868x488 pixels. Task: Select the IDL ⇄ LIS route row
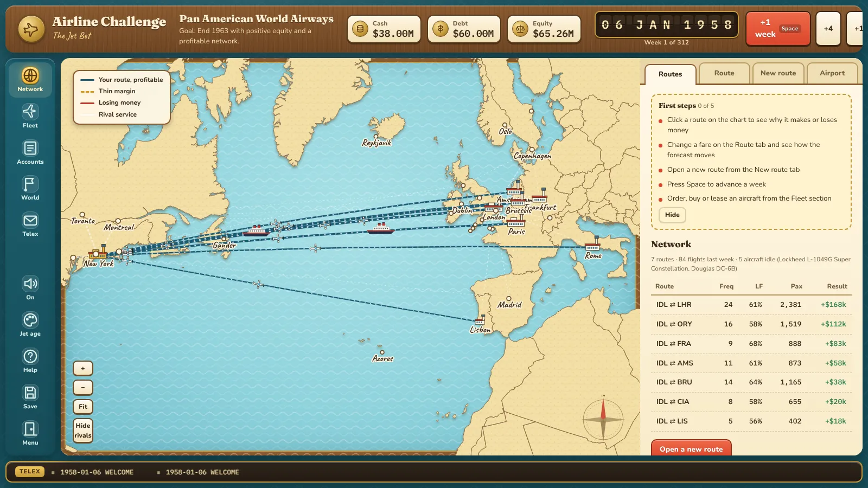click(751, 421)
